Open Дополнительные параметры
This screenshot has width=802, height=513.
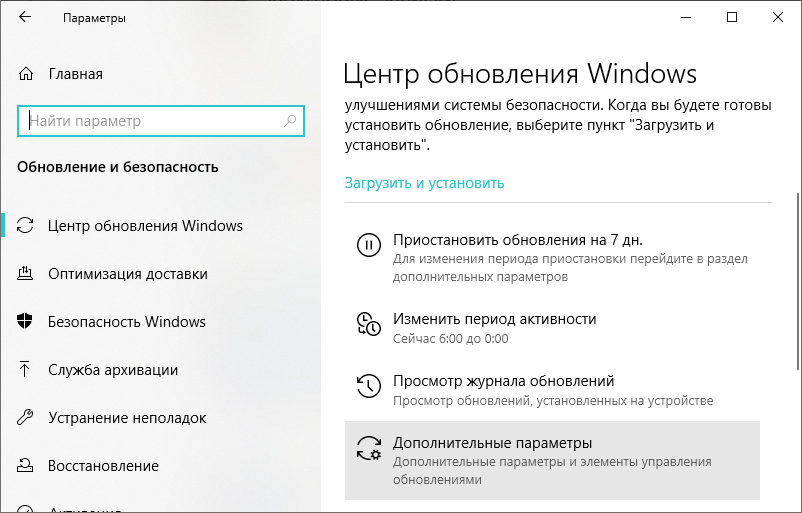click(552, 460)
